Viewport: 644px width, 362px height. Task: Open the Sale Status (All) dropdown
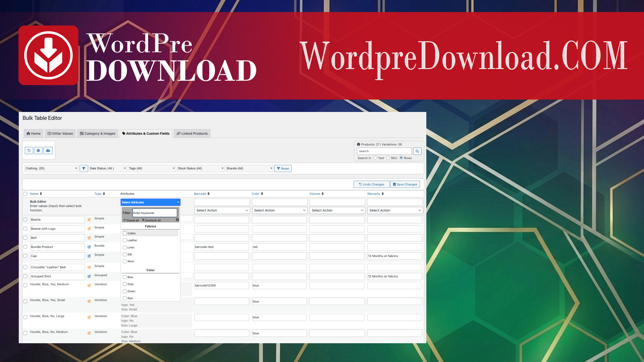click(108, 168)
